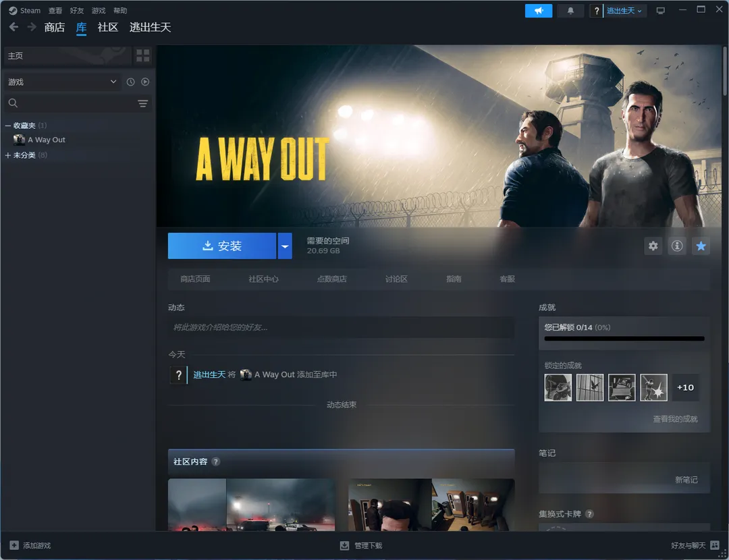
Task: Click the ready-to-play filter icon
Action: [x=145, y=82]
